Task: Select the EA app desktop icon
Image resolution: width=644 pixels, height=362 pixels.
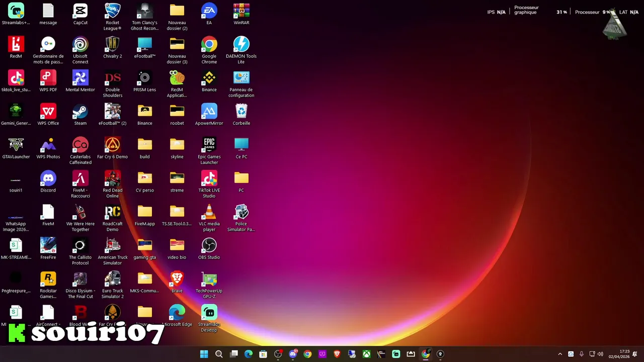Action: pos(209,14)
